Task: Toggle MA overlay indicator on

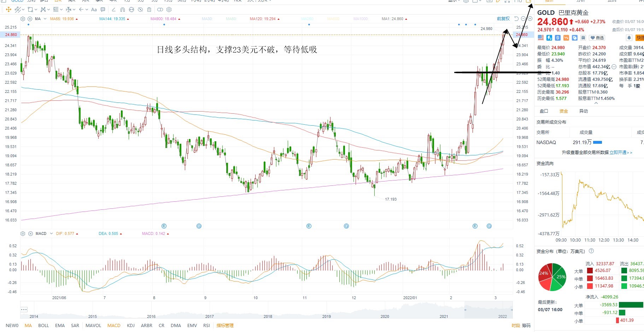Action: coord(28,326)
